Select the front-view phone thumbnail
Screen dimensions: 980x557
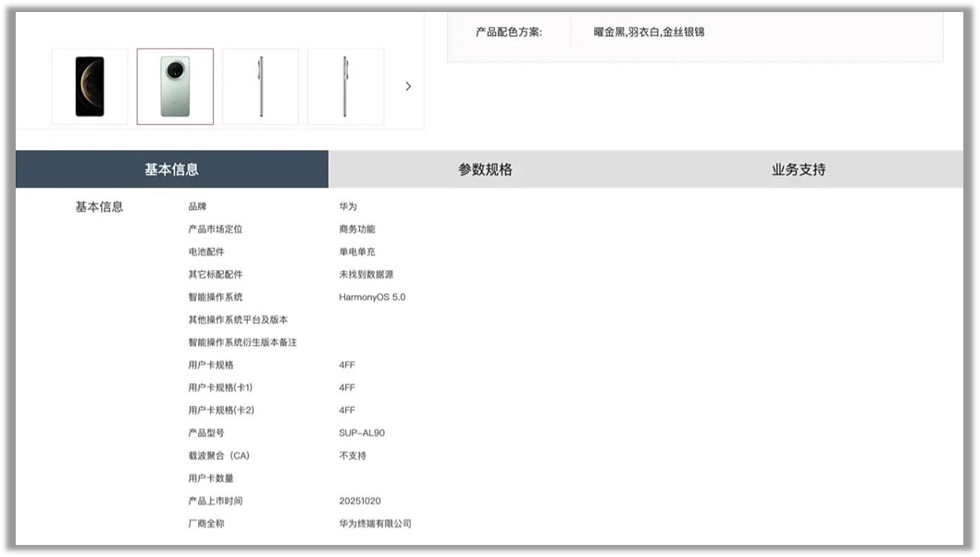tap(90, 86)
